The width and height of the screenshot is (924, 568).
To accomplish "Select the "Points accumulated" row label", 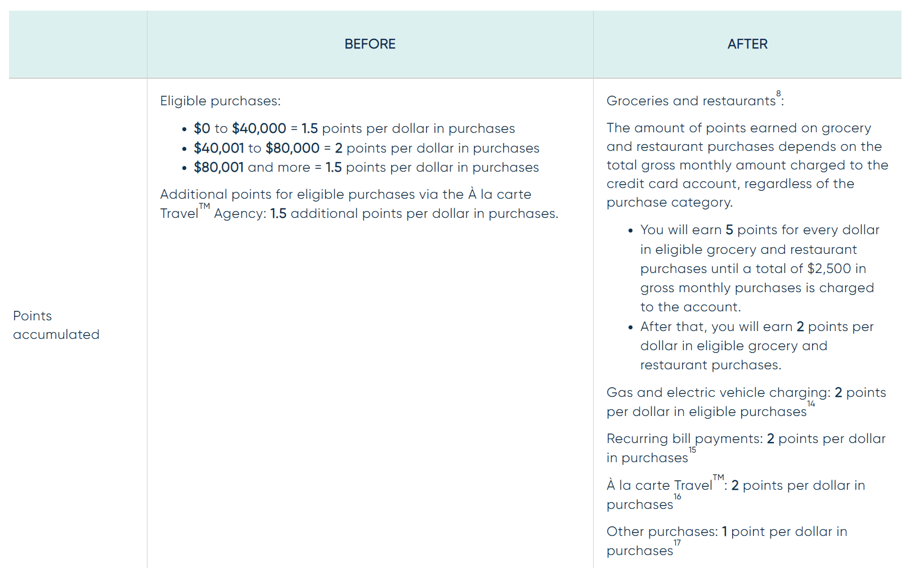I will point(56,325).
